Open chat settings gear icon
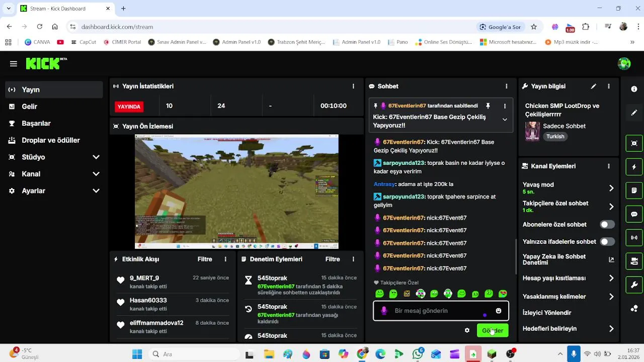Viewport: 644px width, 362px height. [x=467, y=330]
